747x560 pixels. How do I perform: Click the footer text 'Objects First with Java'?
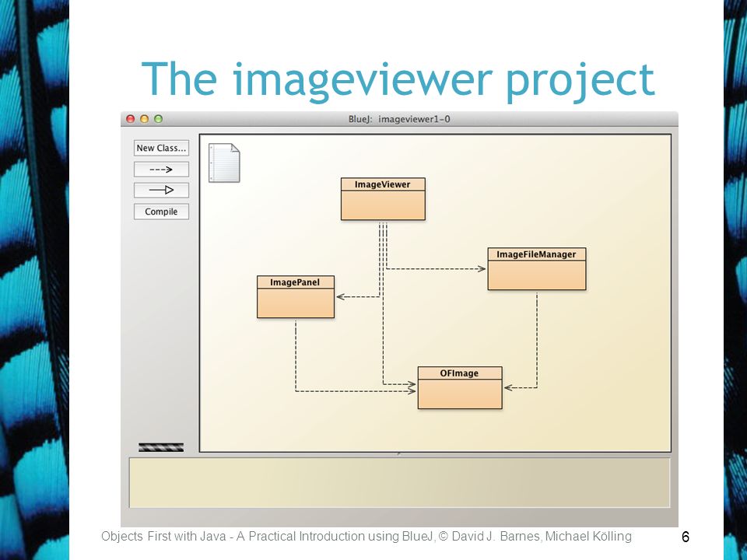[163, 537]
